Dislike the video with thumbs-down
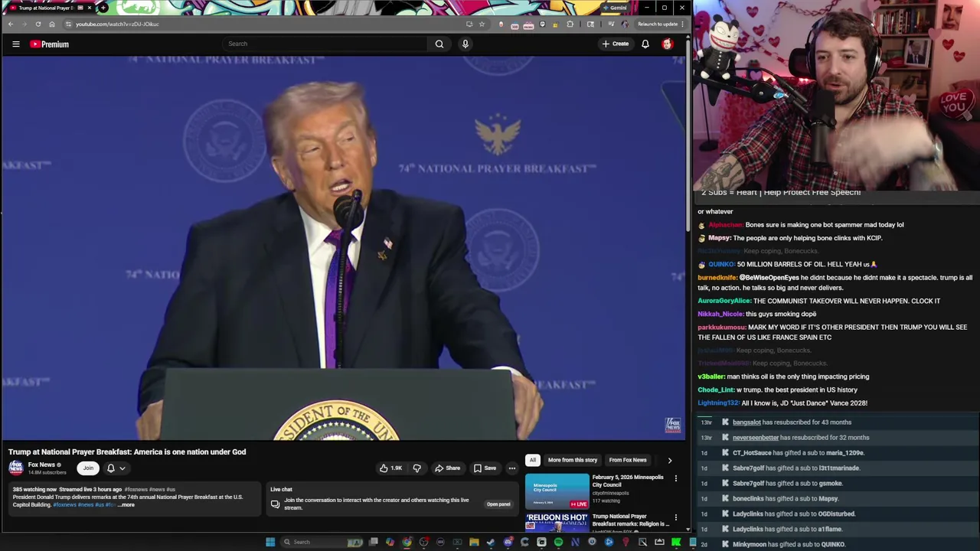Viewport: 980px width, 551px height. pyautogui.click(x=417, y=468)
